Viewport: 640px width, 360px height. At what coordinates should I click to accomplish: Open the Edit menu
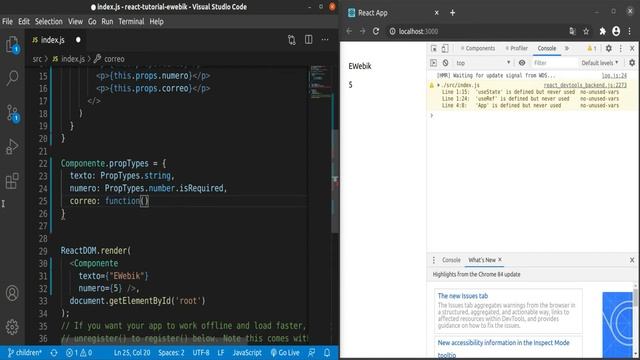(x=24, y=22)
